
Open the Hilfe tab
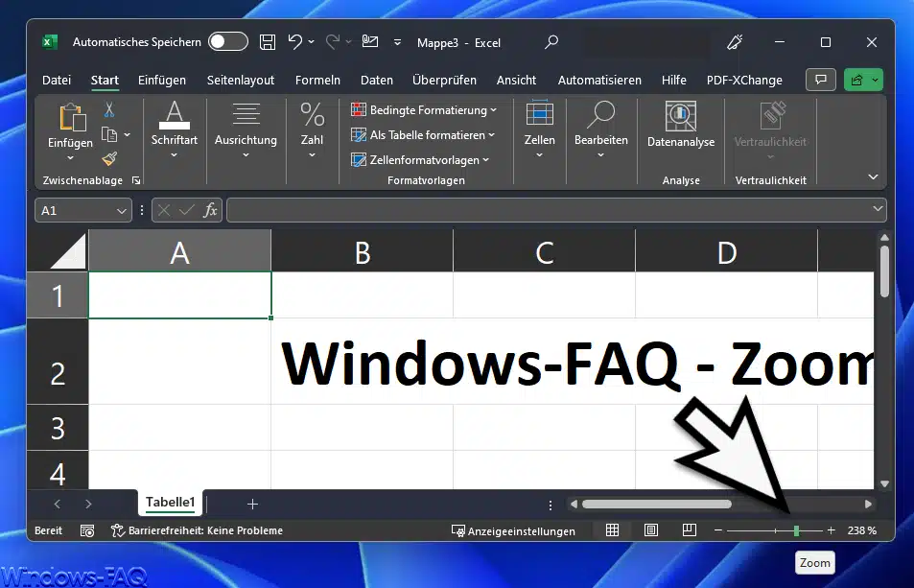pyautogui.click(x=673, y=80)
